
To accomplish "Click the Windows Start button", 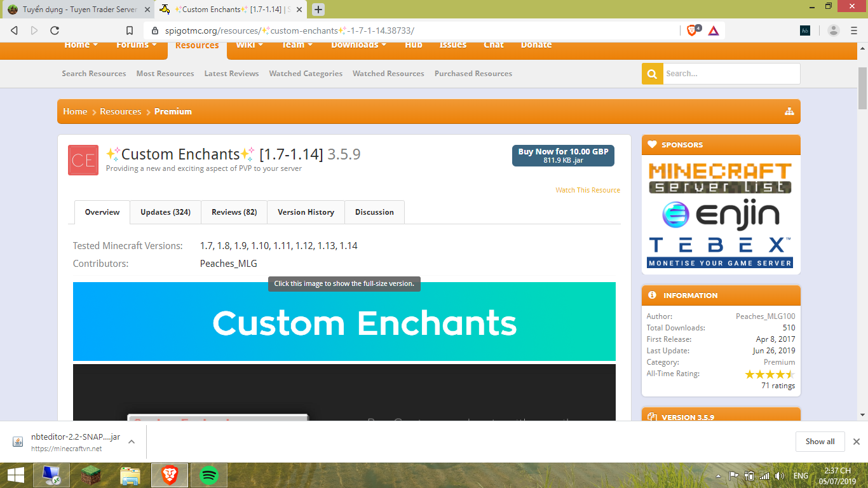I will click(16, 475).
